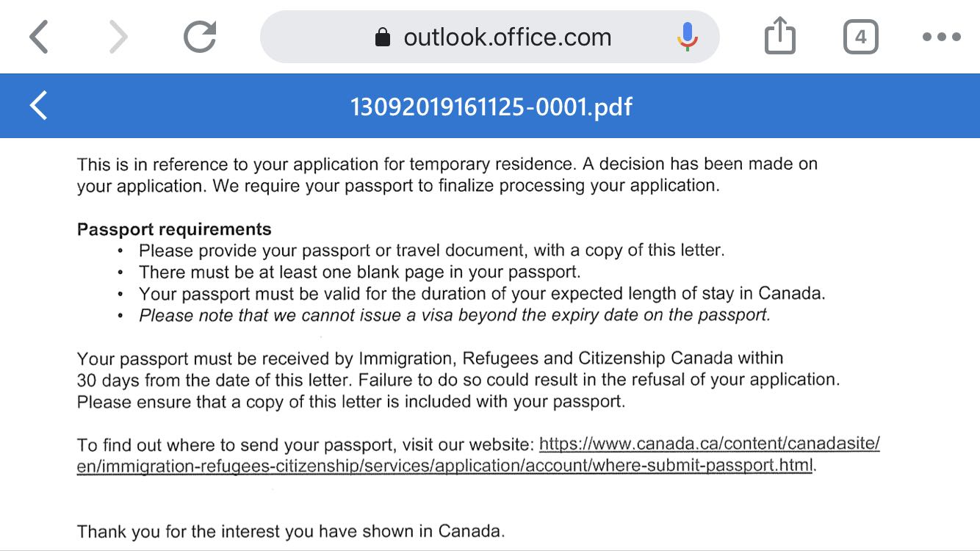Tap the outlook.office.com address bar

coord(507,37)
